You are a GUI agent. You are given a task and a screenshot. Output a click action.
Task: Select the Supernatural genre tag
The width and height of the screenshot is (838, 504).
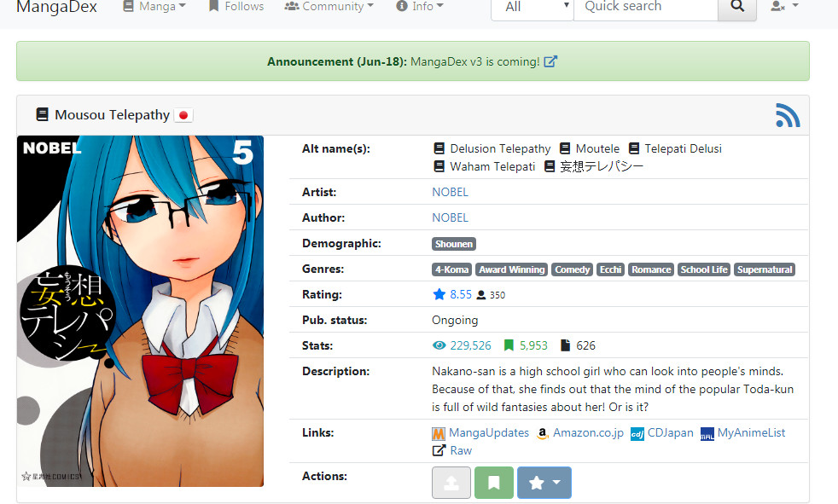pos(765,269)
